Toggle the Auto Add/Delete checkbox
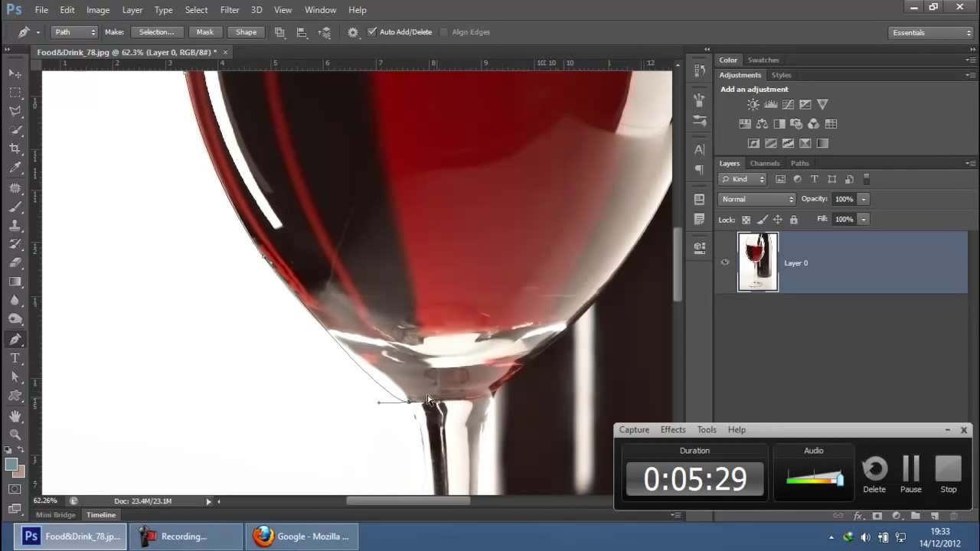Image resolution: width=980 pixels, height=551 pixels. (x=372, y=32)
